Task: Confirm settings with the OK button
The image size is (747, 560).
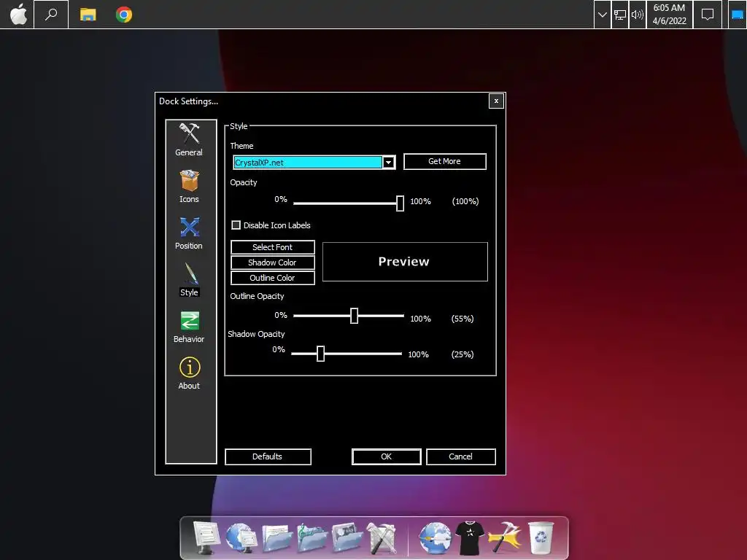Action: tap(387, 456)
